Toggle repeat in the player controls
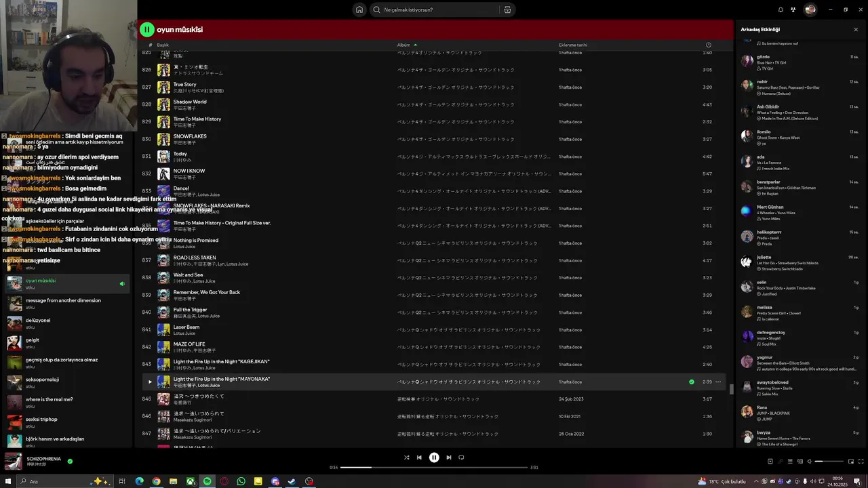 click(x=461, y=457)
